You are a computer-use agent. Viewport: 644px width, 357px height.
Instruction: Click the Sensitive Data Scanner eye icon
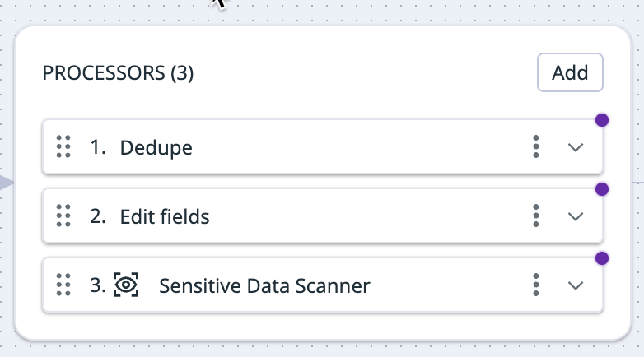coord(126,285)
